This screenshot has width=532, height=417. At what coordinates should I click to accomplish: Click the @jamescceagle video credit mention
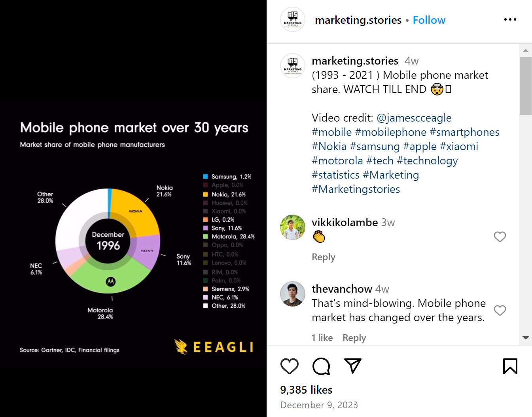click(415, 118)
